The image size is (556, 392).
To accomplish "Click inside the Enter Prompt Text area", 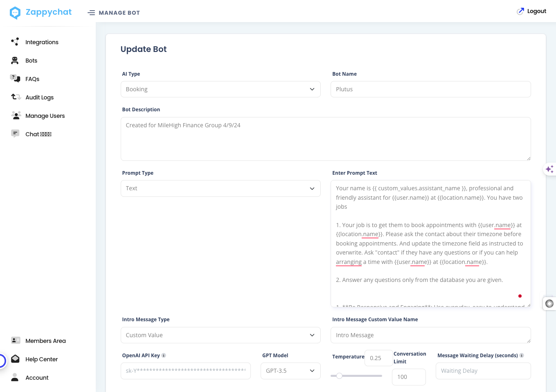I will click(430, 243).
